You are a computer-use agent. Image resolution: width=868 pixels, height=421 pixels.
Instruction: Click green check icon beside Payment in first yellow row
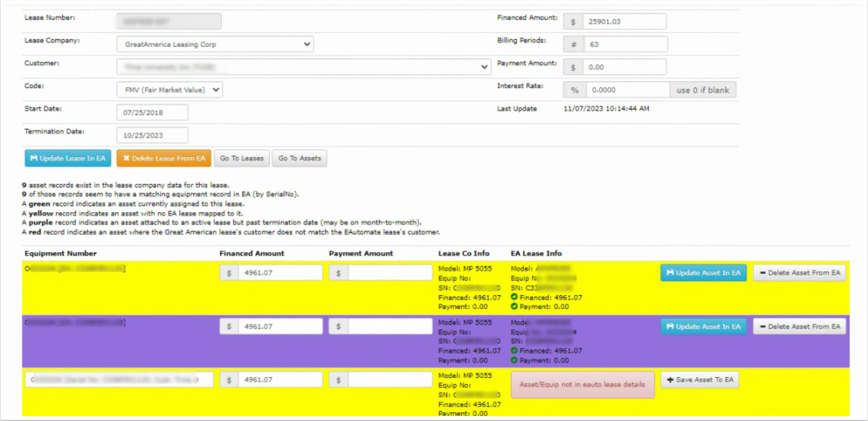(514, 307)
